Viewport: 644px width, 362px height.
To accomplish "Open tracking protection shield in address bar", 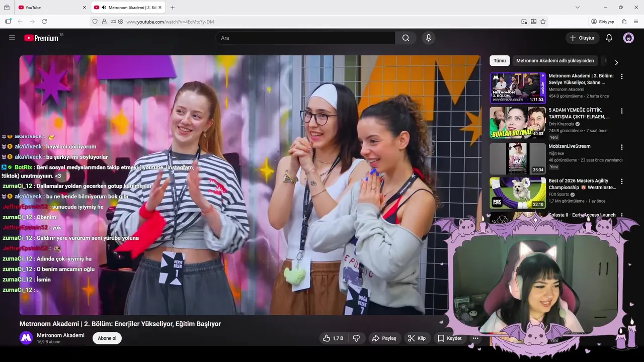I will 95,22.
